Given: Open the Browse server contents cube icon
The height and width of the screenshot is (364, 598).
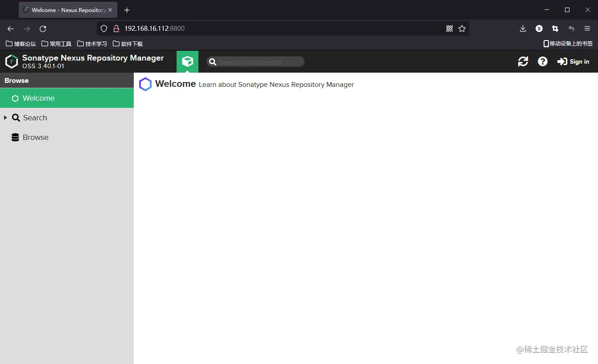Looking at the screenshot, I should (187, 61).
